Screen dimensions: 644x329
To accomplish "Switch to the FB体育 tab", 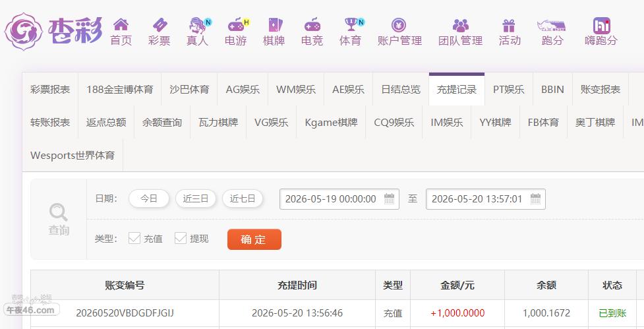I will 543,122.
